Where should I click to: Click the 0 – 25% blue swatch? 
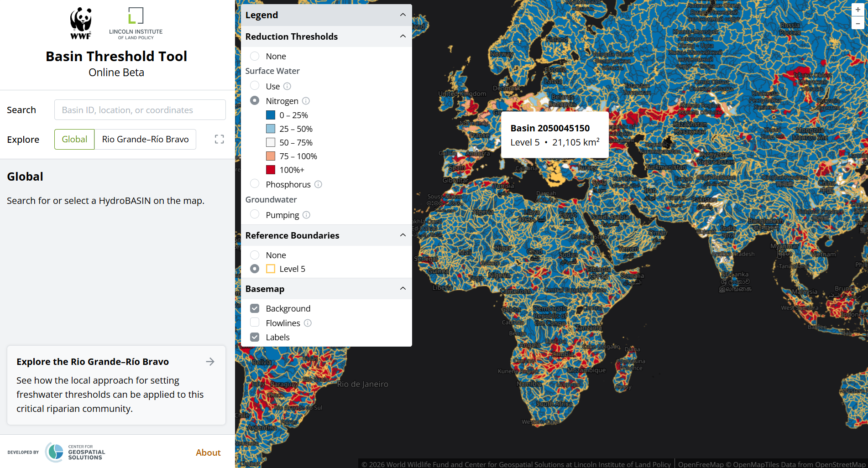pos(271,115)
